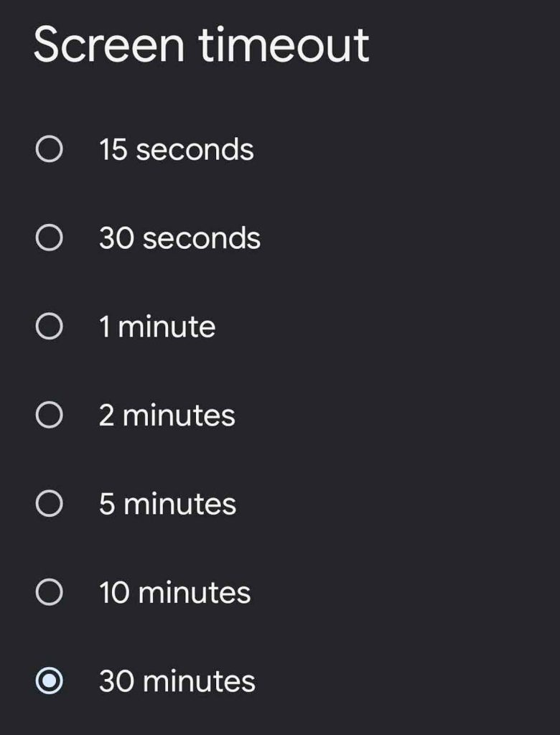Image resolution: width=560 pixels, height=735 pixels.
Task: Select the 5 minutes radio circle
Action: pyautogui.click(x=49, y=504)
